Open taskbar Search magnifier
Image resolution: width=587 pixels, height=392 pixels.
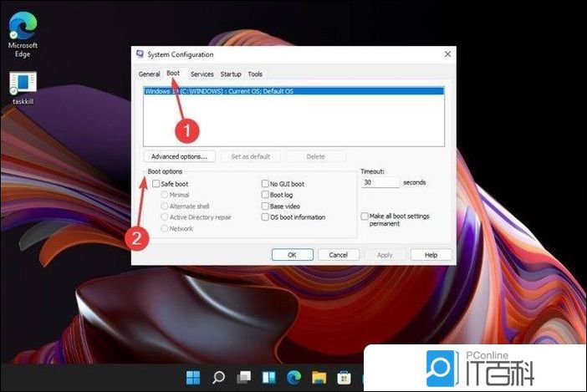(218, 377)
